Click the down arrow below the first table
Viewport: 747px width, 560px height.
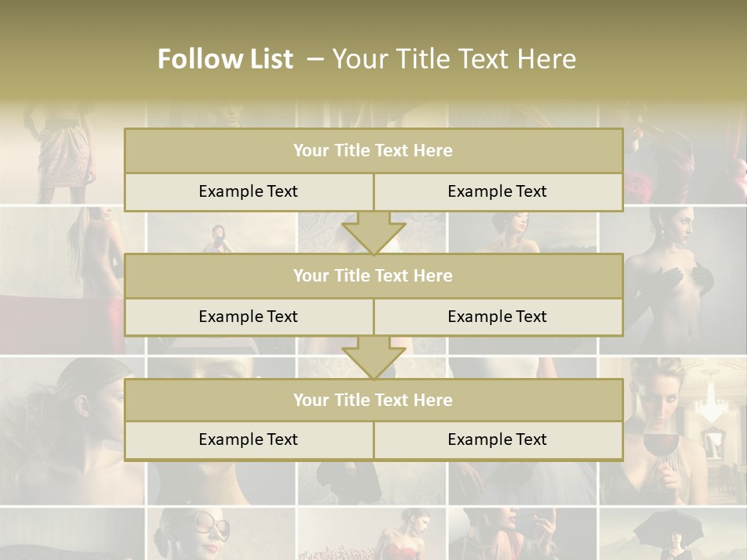tap(373, 233)
